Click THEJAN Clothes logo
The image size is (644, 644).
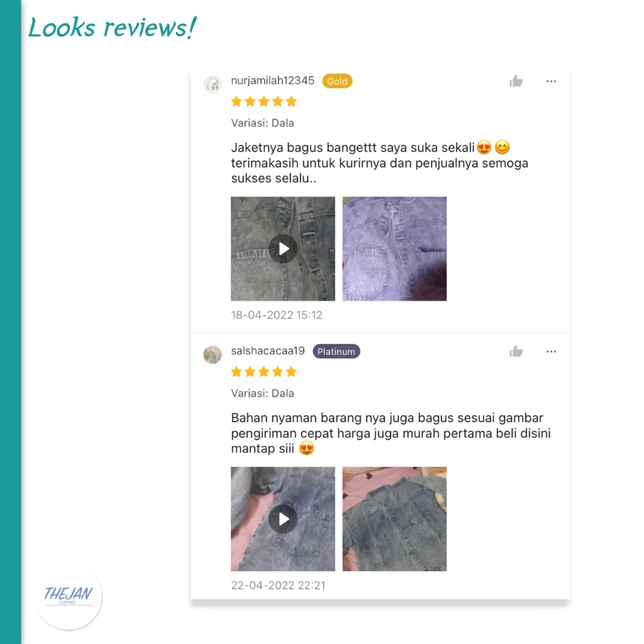click(69, 596)
